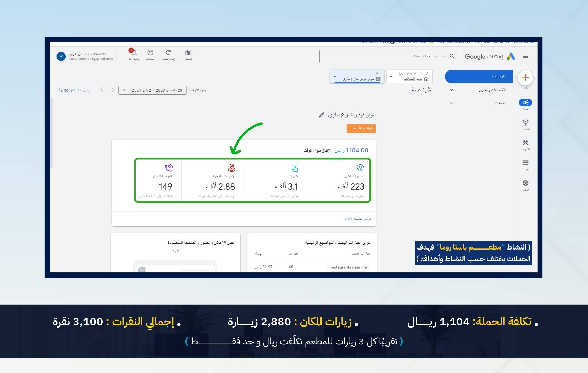Click the Appearance icon in header
588x373 pixels.
point(188,53)
